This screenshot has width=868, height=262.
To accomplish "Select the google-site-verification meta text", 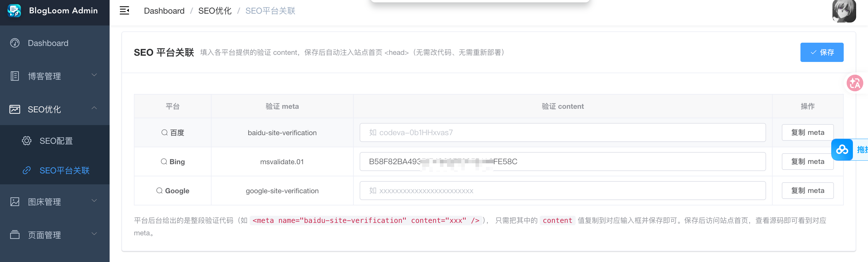I will [282, 191].
